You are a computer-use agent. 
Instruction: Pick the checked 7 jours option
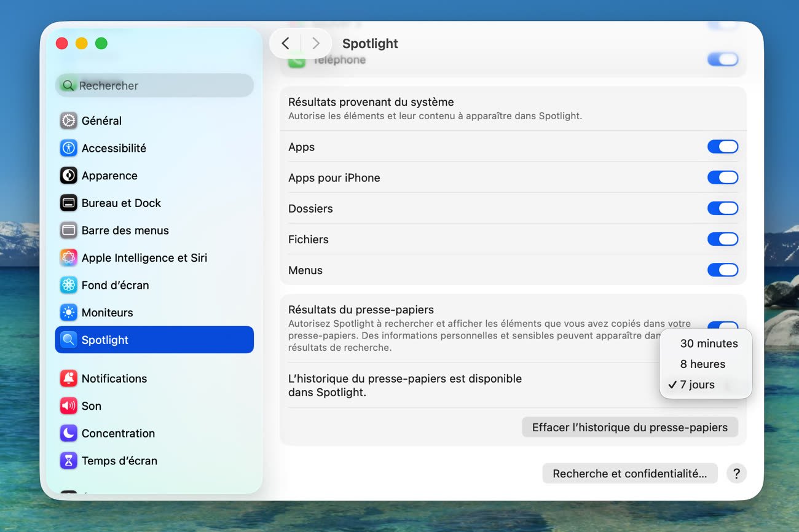(697, 385)
